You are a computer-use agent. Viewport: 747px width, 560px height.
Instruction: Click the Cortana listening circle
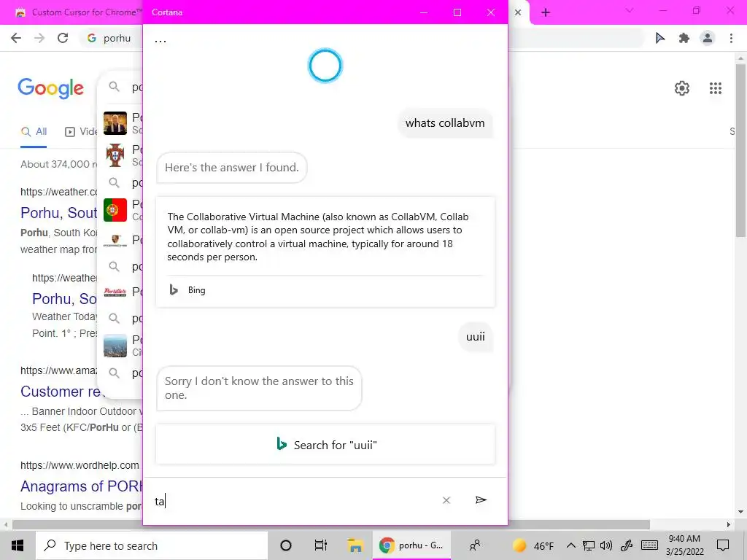point(325,66)
